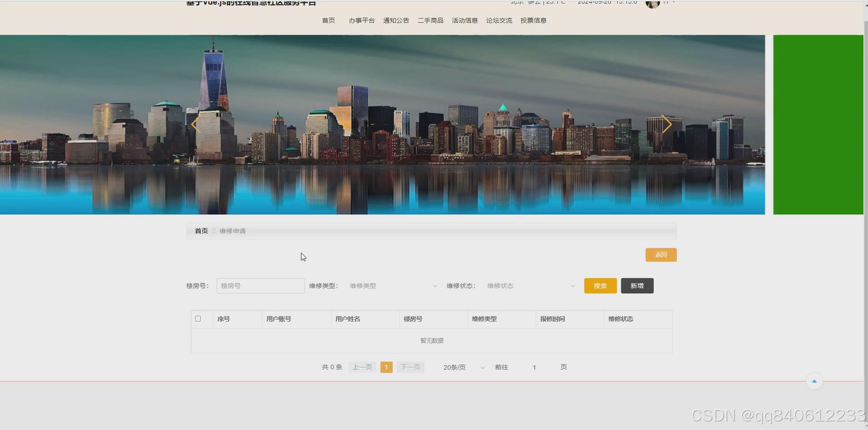Click the 搜索 button
The width and height of the screenshot is (868, 430).
[600, 286]
